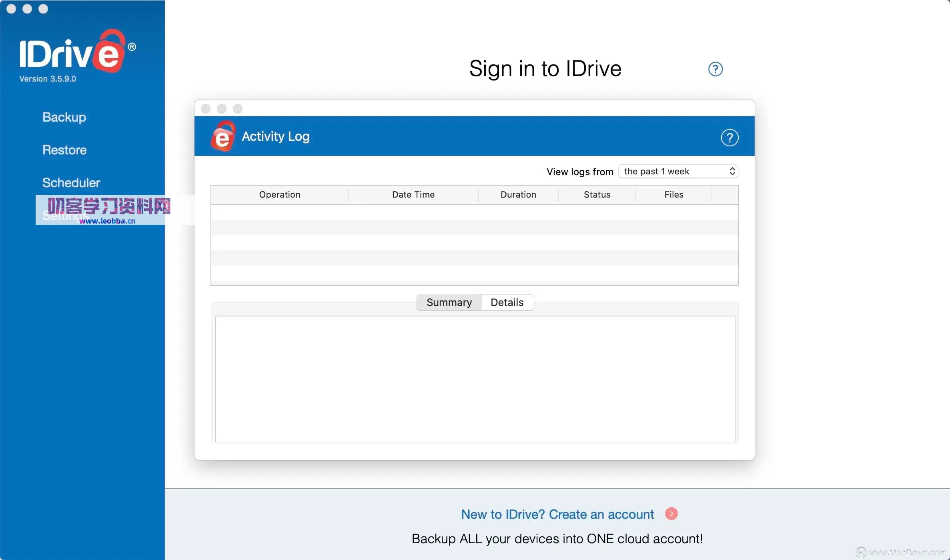Viewport: 950px width, 560px height.
Task: Click inside the Summary text area
Action: 475,379
